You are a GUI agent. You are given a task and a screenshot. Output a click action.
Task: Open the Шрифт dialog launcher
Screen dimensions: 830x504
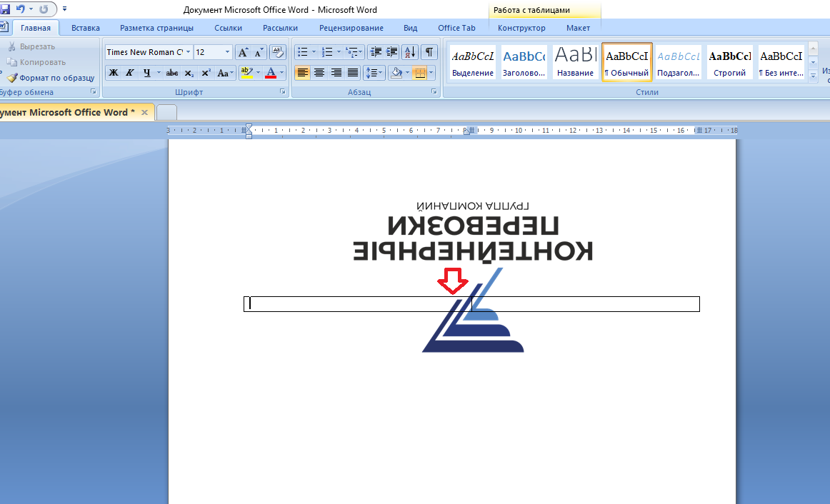[283, 91]
